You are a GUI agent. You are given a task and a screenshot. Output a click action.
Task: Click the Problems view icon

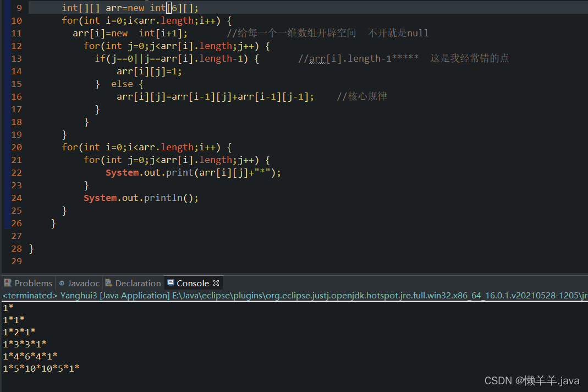point(8,283)
